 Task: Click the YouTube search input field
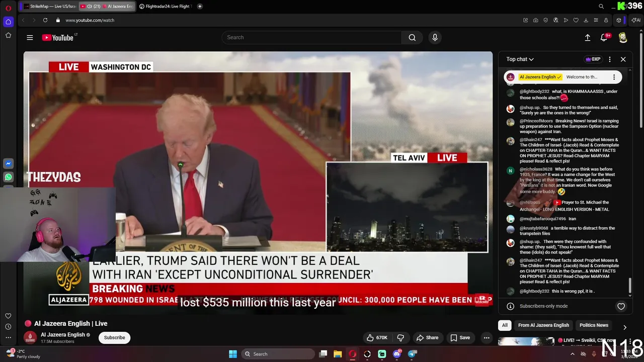[312, 37]
